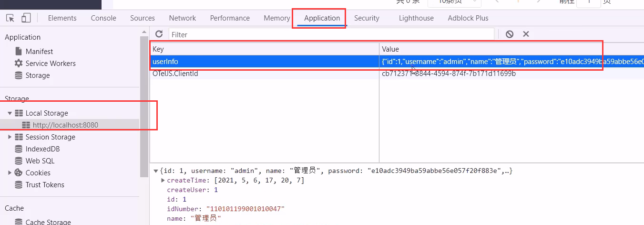This screenshot has height=225, width=644.
Task: Expand the createTime array in preview
Action: (x=163, y=180)
